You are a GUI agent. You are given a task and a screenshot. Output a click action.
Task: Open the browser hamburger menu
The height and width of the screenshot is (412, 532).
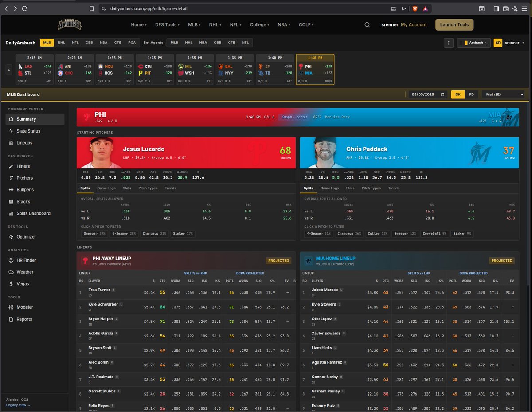click(x=525, y=8)
